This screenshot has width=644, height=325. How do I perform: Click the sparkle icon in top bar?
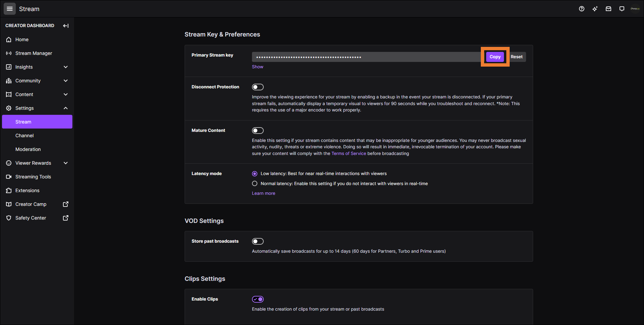pyautogui.click(x=595, y=9)
